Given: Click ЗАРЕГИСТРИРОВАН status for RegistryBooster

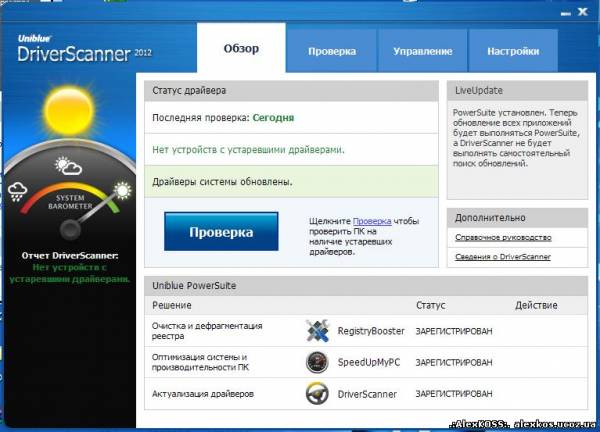Looking at the screenshot, I should tap(454, 331).
